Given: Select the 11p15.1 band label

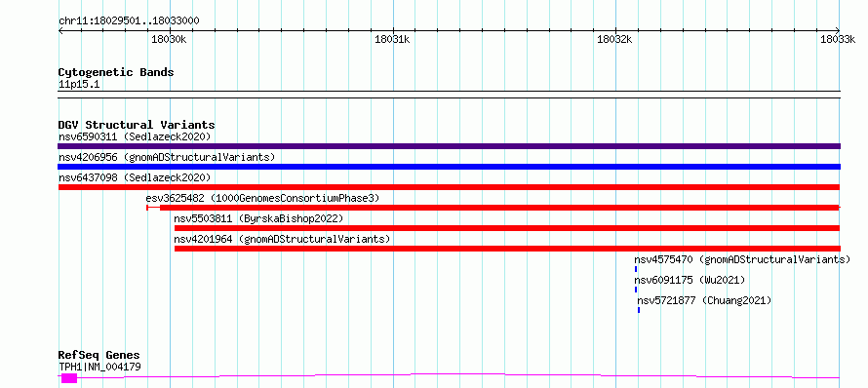Looking at the screenshot, I should coord(79,84).
